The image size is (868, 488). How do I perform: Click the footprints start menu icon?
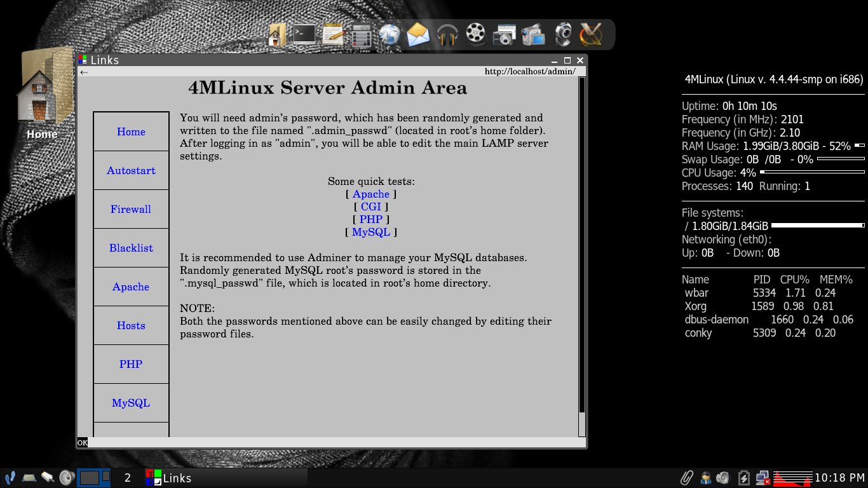10,477
